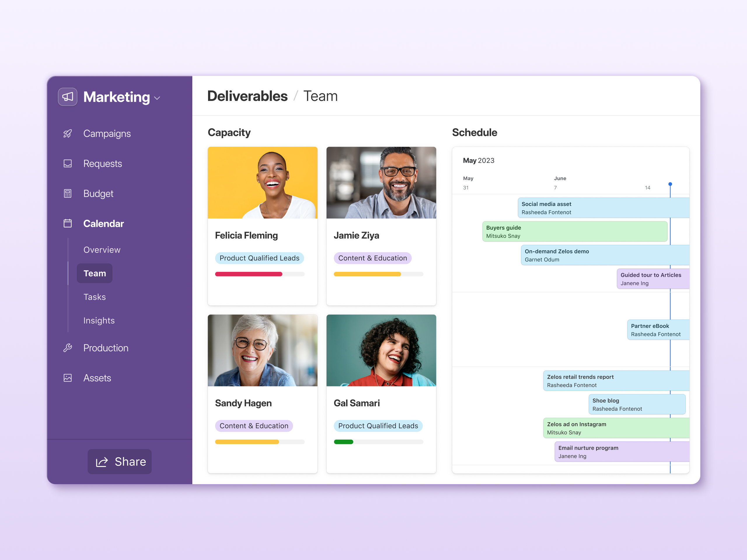Go to Tasks in sidebar
The image size is (747, 560).
pyautogui.click(x=95, y=297)
